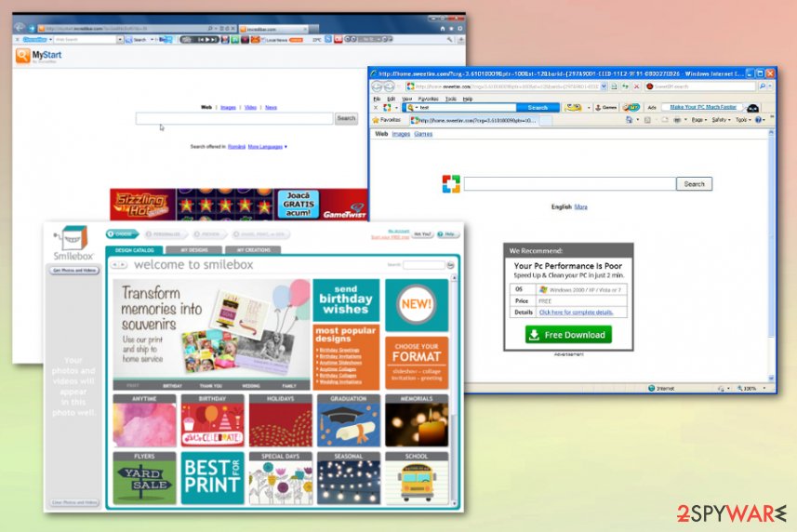Image resolution: width=797 pixels, height=532 pixels.
Task: Click the Search button on the Sweetim page
Action: click(694, 184)
